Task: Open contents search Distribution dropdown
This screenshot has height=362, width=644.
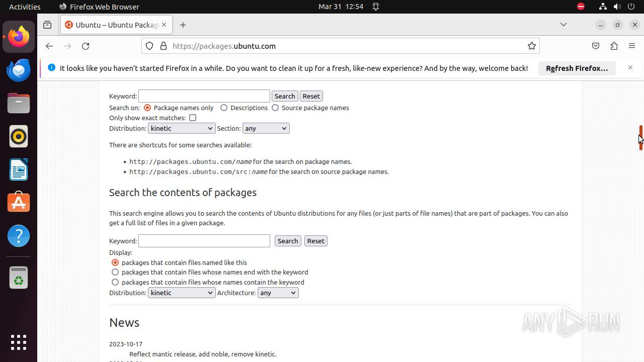Action: point(182,293)
